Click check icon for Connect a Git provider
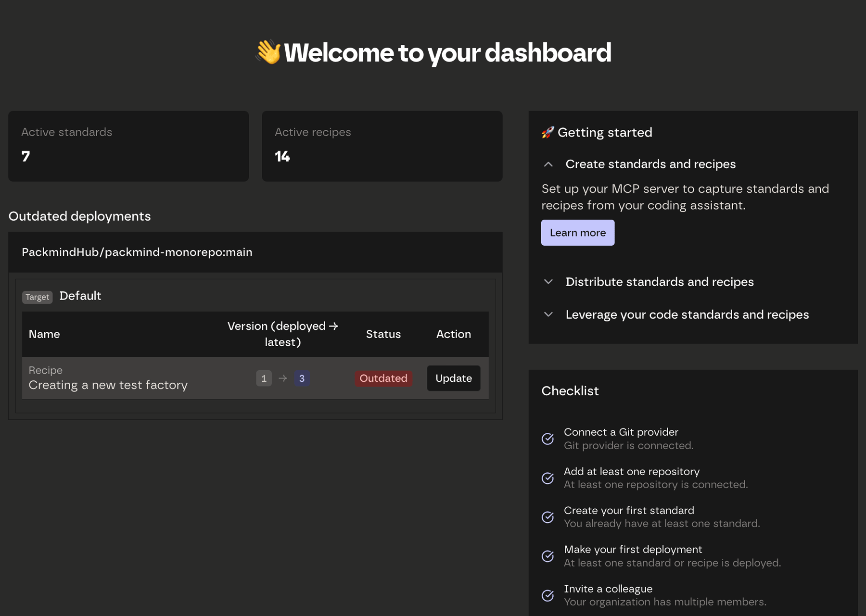Image resolution: width=866 pixels, height=616 pixels. tap(548, 439)
